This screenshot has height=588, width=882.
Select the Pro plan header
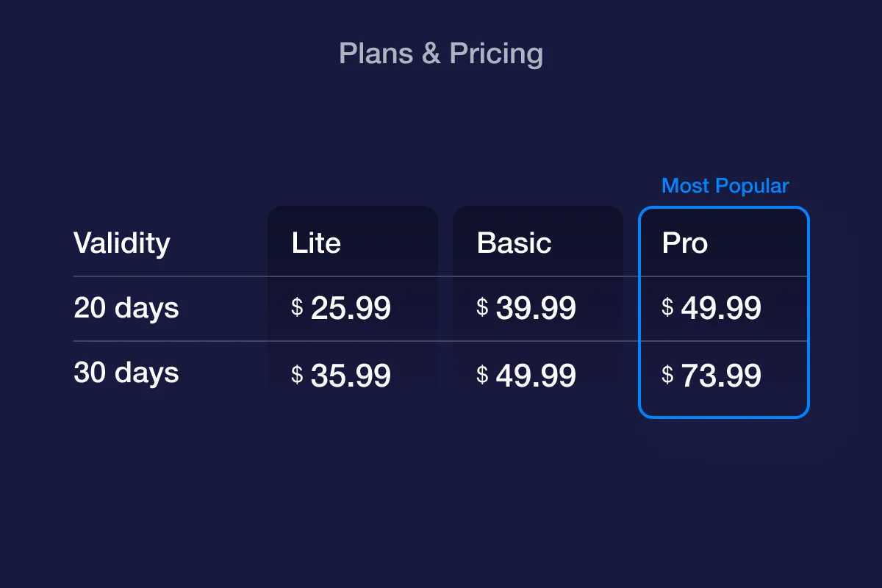click(x=684, y=243)
